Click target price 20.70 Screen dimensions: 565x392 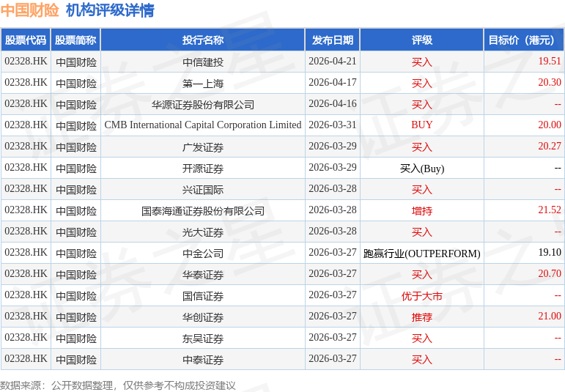pos(550,273)
